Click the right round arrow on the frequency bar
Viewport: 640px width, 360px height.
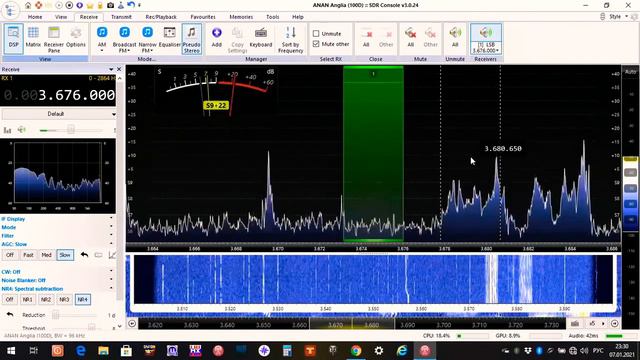pos(615,324)
